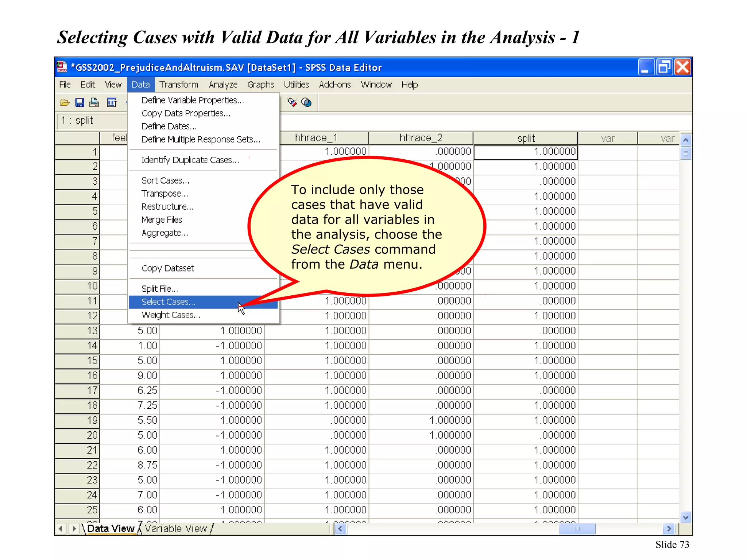
Task: Click the right arrow of horizontal scrollbar
Action: pos(669,529)
